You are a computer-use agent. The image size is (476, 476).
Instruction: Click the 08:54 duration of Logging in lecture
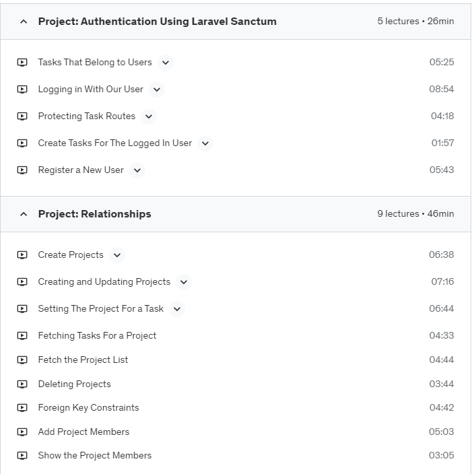point(442,90)
